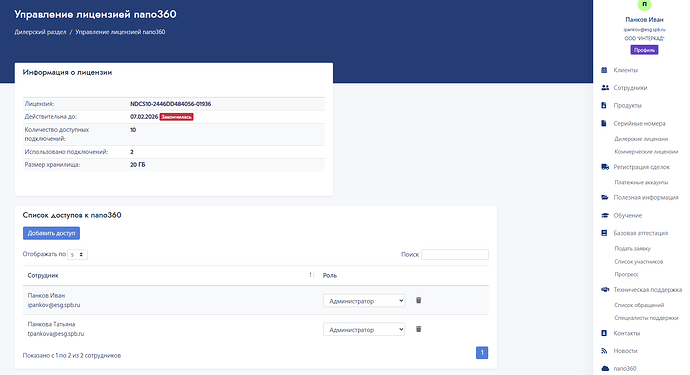The image size is (690, 375).
Task: Click Показано с 1 по 2 text
Action: coord(71,355)
